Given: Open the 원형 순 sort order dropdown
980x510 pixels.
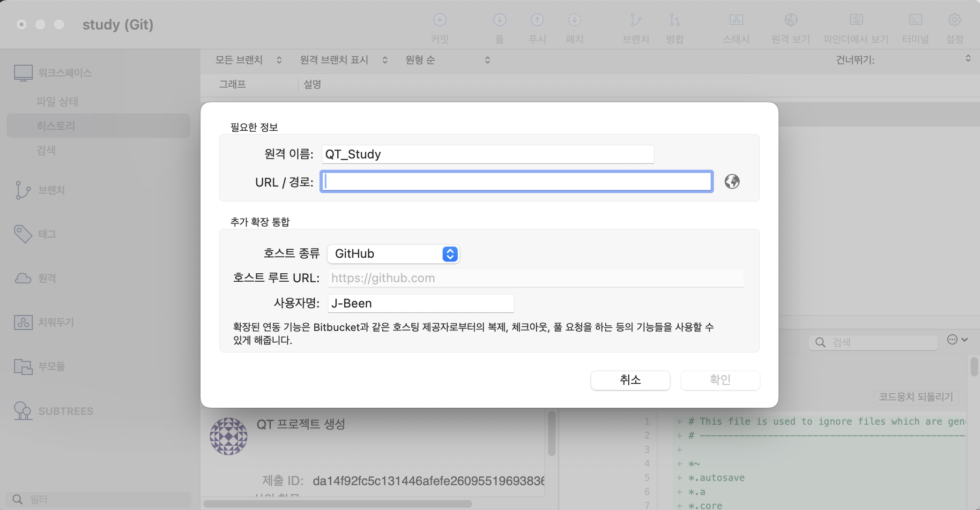Looking at the screenshot, I should pos(447,60).
